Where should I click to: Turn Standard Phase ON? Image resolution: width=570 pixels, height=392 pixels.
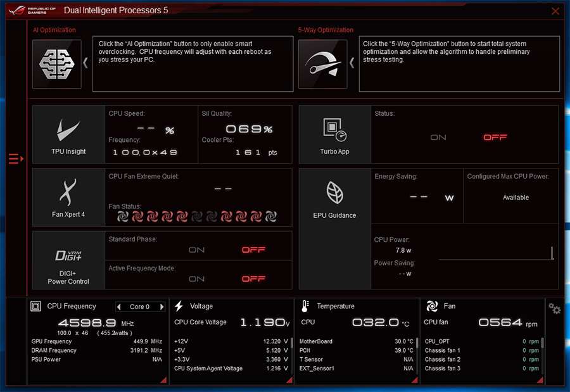tap(197, 250)
